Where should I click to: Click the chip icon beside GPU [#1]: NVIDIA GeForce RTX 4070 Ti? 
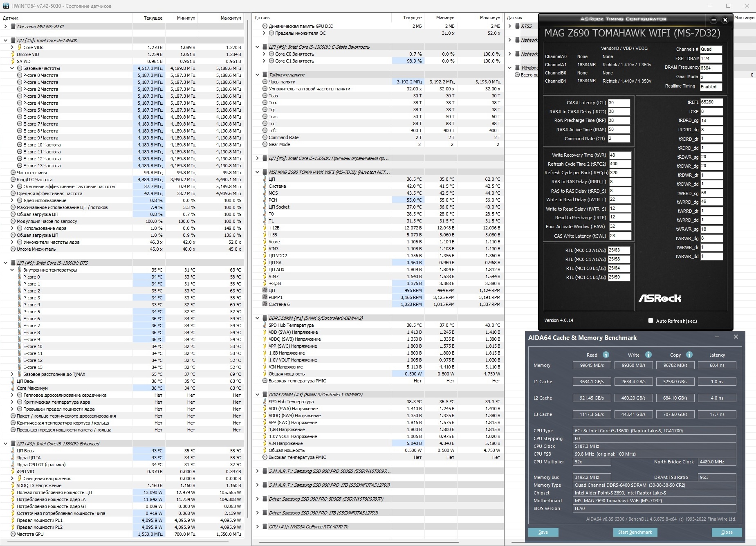tap(265, 527)
